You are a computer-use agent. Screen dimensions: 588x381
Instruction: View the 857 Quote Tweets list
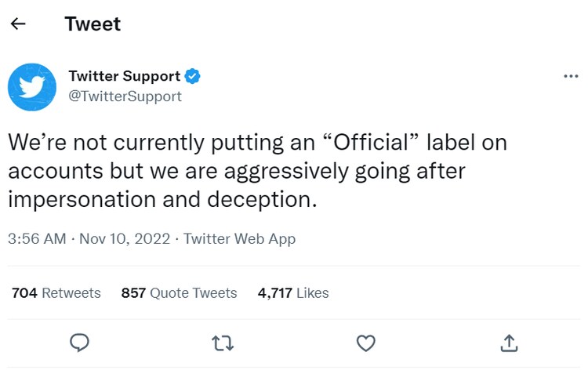[179, 293]
